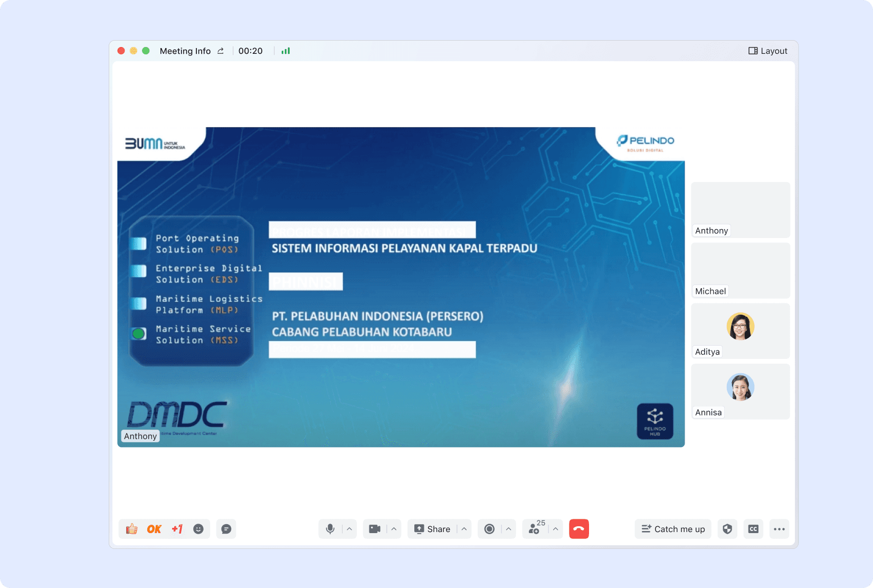Screen dimensions: 873x588
Task: Click Maritime Service Solution (MSS) green indicator
Action: (139, 334)
